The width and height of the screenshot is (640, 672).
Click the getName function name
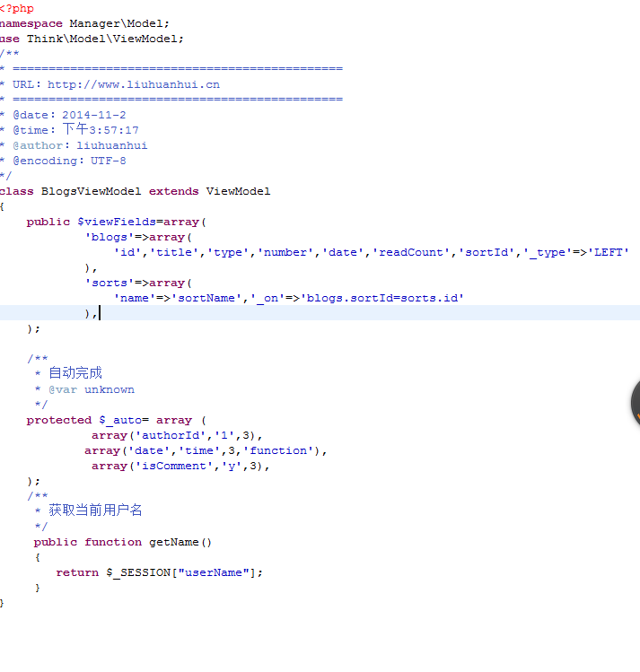(x=173, y=542)
